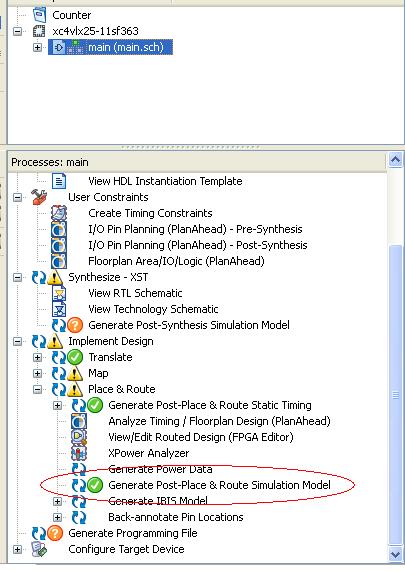Collapse the Place & Route node

(x=37, y=390)
